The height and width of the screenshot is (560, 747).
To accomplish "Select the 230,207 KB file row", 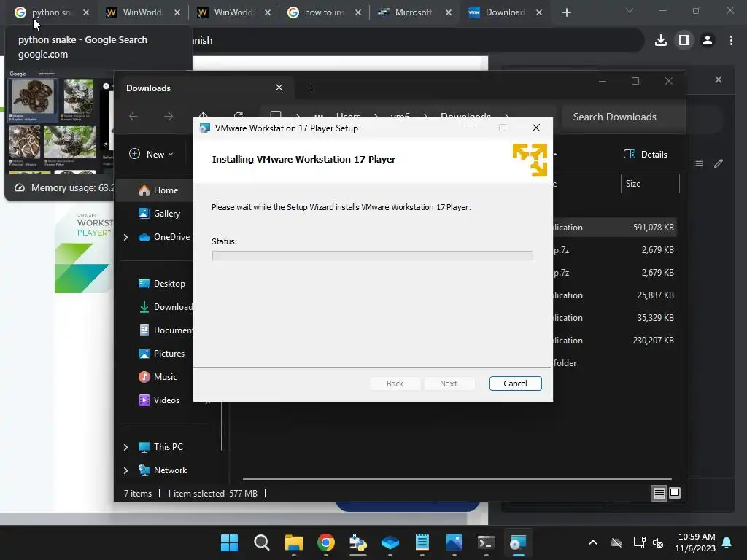I will click(614, 341).
